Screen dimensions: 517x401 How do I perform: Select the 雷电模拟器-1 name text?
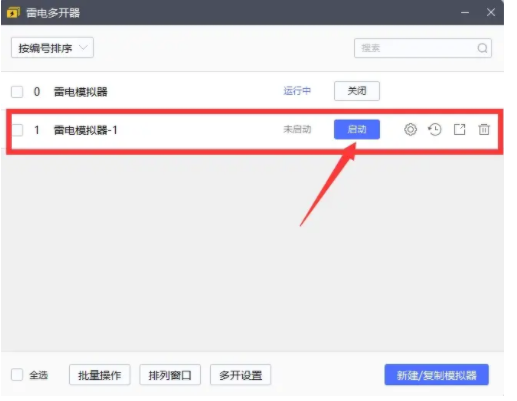[x=86, y=130]
